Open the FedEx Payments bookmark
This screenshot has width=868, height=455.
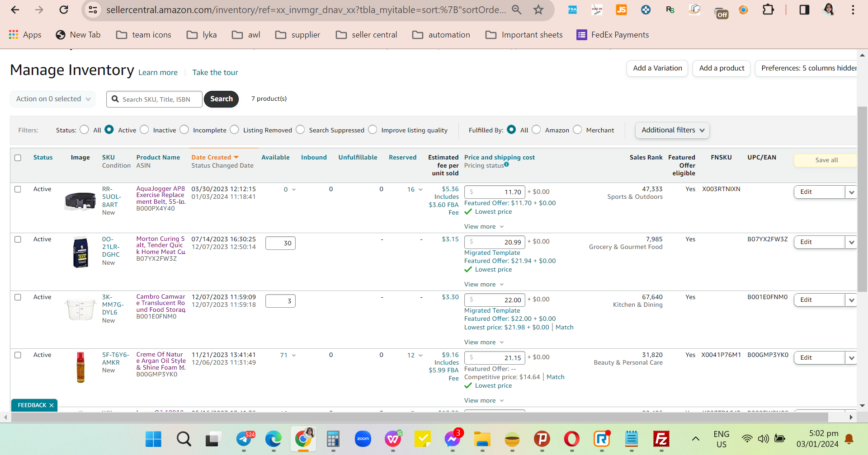coord(613,35)
